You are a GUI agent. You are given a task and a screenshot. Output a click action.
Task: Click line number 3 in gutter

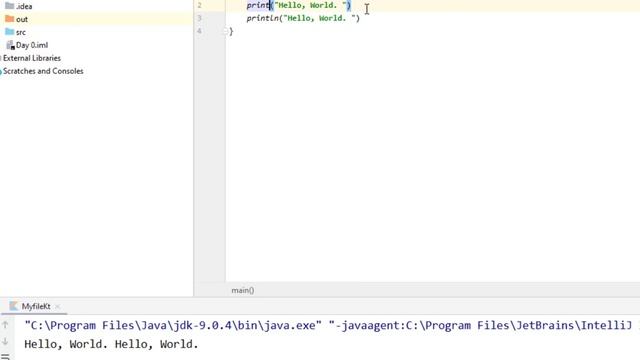(x=199, y=18)
